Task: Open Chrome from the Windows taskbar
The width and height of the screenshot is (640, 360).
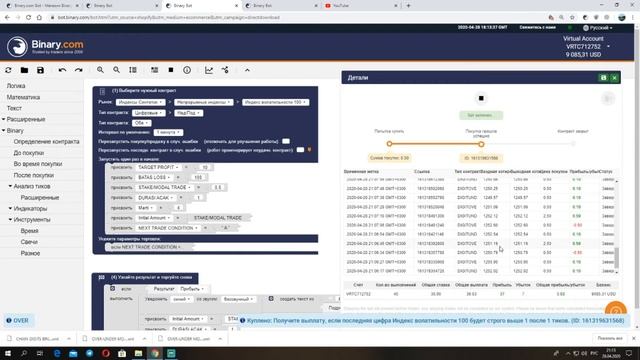Action: (155, 353)
